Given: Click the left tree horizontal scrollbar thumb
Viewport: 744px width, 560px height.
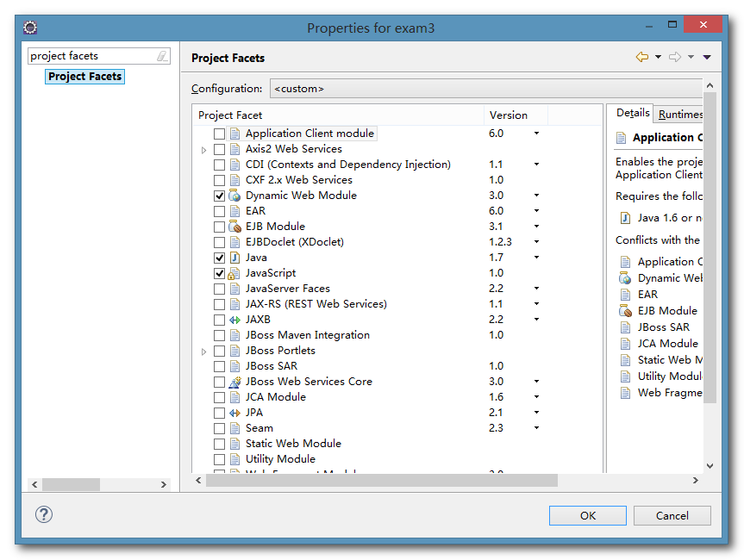Looking at the screenshot, I should pos(72,484).
